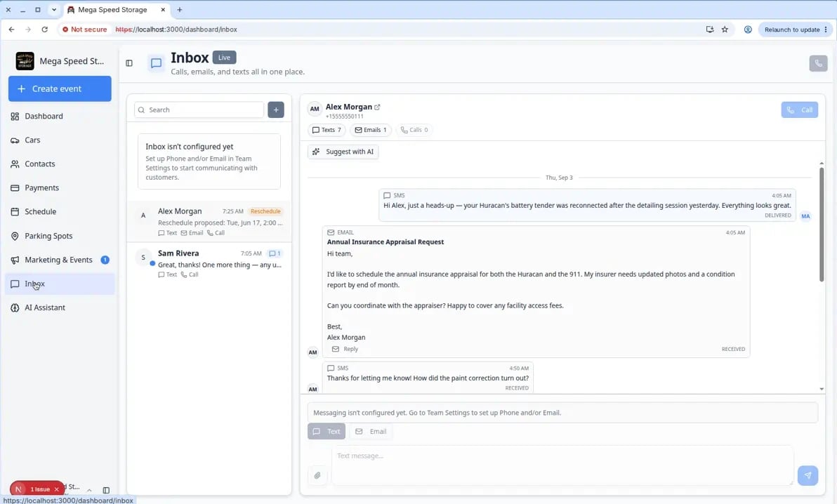The height and width of the screenshot is (504, 837).
Task: Click the Mega Speed Storage logo
Action: (25, 61)
